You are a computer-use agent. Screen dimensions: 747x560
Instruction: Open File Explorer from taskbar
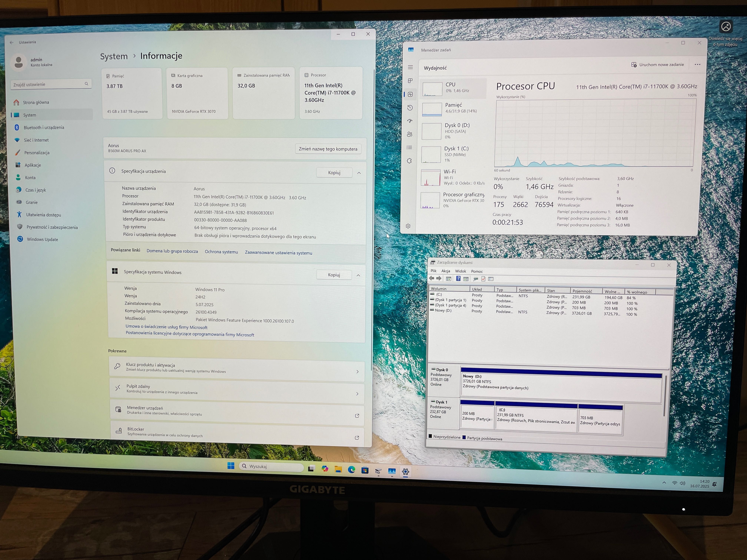[338, 469]
